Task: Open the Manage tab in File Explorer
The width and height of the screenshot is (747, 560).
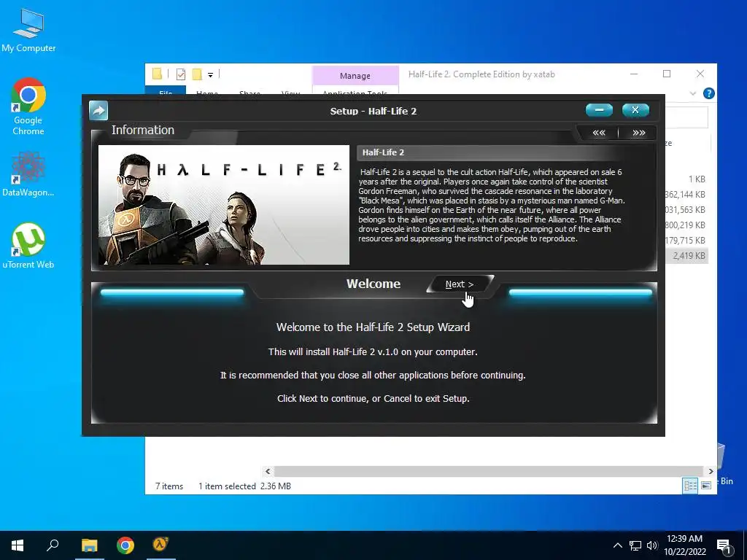Action: click(x=355, y=76)
